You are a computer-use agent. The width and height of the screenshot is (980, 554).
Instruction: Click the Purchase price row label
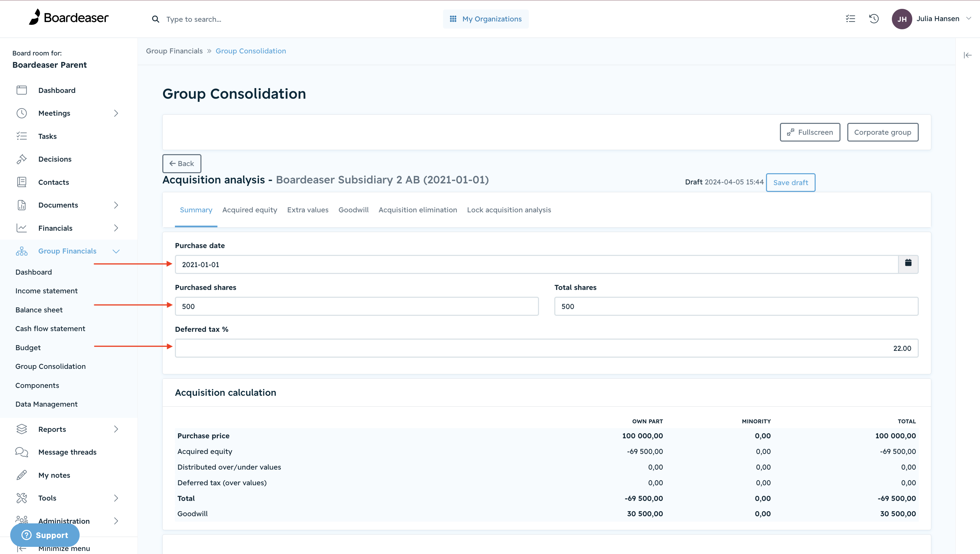point(203,436)
